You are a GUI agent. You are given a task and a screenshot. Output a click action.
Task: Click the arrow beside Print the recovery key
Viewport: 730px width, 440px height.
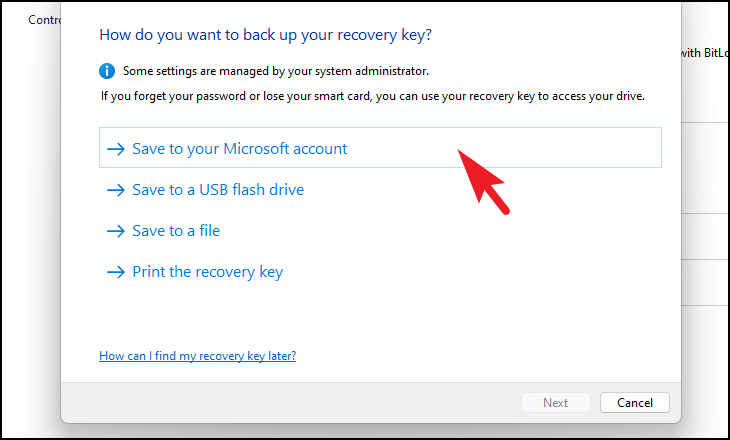[116, 272]
